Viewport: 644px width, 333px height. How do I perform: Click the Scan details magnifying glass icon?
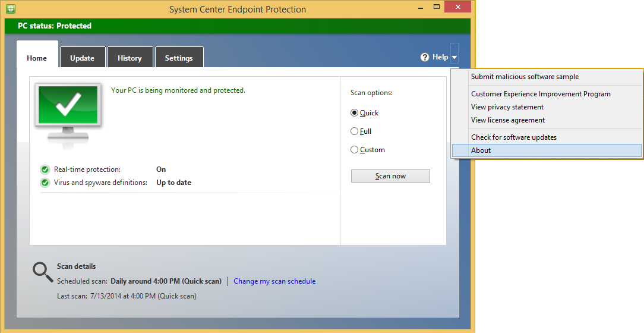43,272
